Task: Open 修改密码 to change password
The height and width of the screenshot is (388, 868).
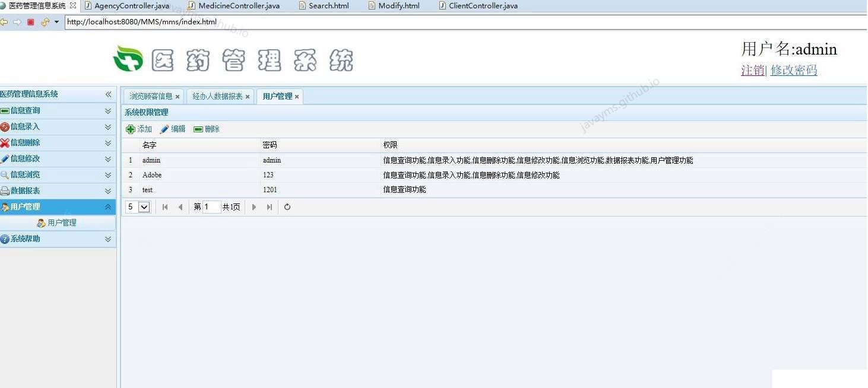Action: (x=794, y=70)
